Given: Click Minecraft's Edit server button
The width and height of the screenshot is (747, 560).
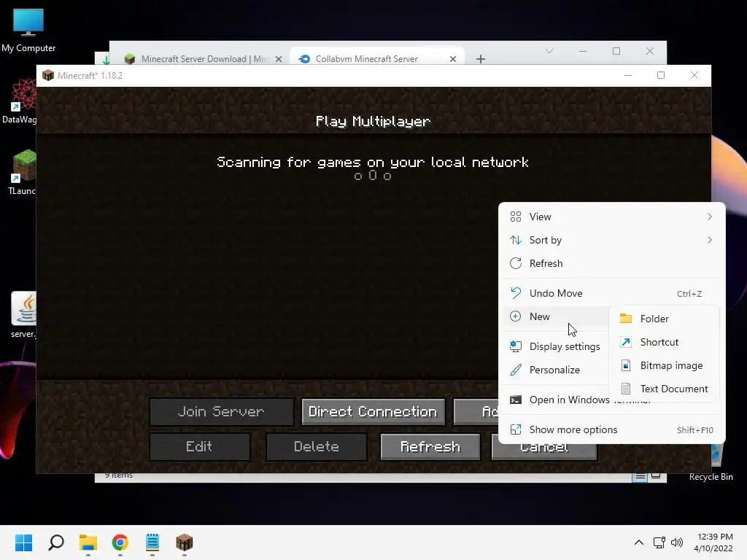Looking at the screenshot, I should click(199, 447).
